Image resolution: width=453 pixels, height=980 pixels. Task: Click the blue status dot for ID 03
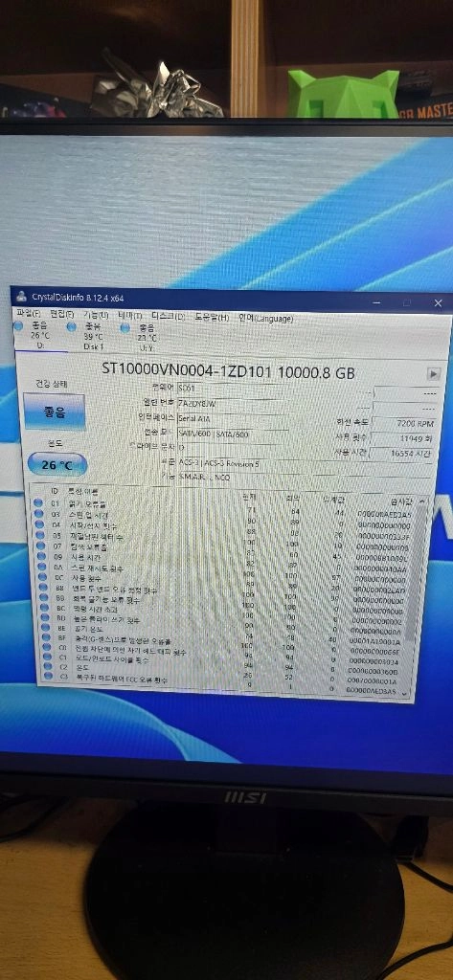(x=39, y=514)
